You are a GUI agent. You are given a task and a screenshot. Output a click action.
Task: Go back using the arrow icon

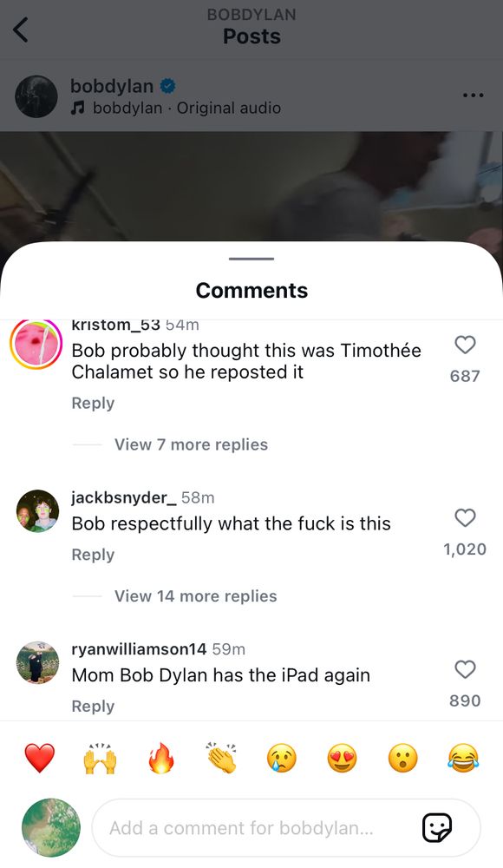(x=21, y=30)
